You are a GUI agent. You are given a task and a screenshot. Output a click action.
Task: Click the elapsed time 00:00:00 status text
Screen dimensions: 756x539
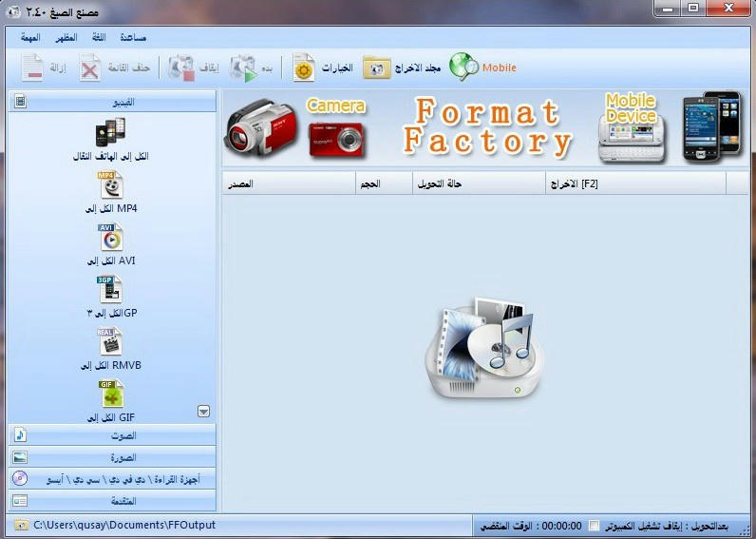561,525
